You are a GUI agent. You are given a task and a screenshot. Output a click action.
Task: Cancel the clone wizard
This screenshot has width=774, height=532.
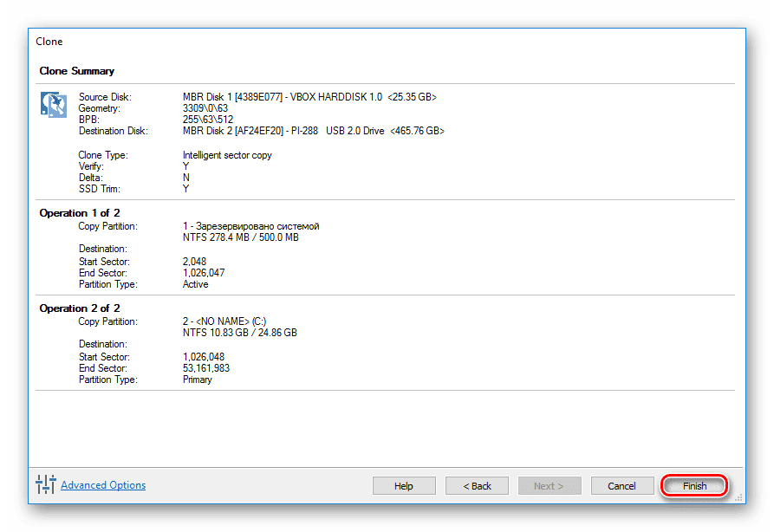click(x=622, y=485)
